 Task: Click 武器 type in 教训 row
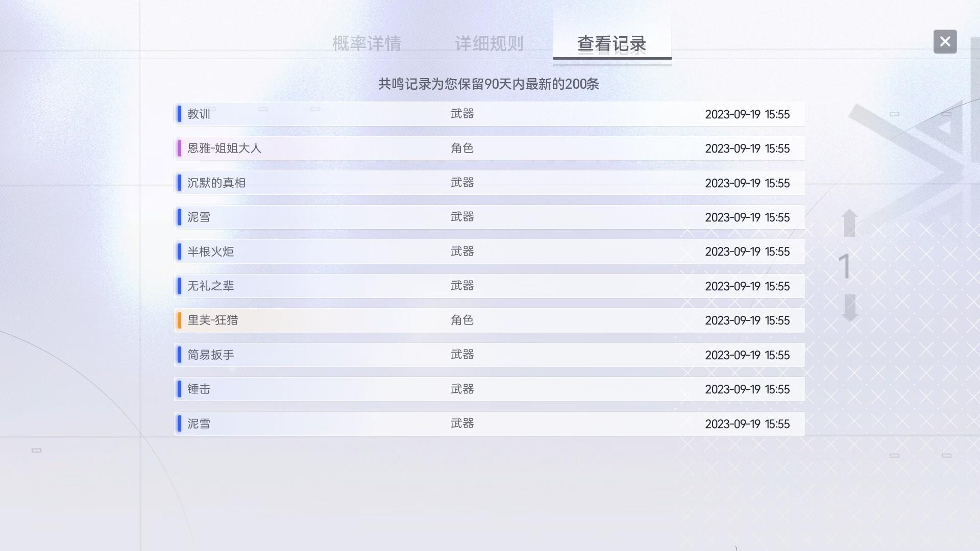(462, 114)
